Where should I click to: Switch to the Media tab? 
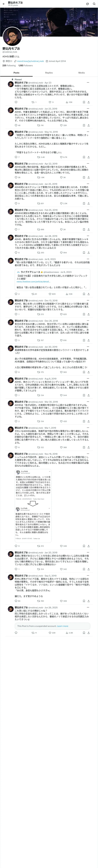tap(81, 73)
